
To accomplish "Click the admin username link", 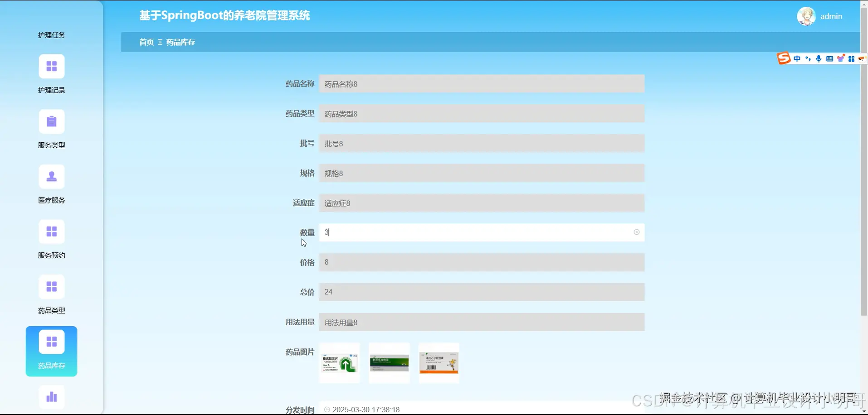I will click(832, 16).
